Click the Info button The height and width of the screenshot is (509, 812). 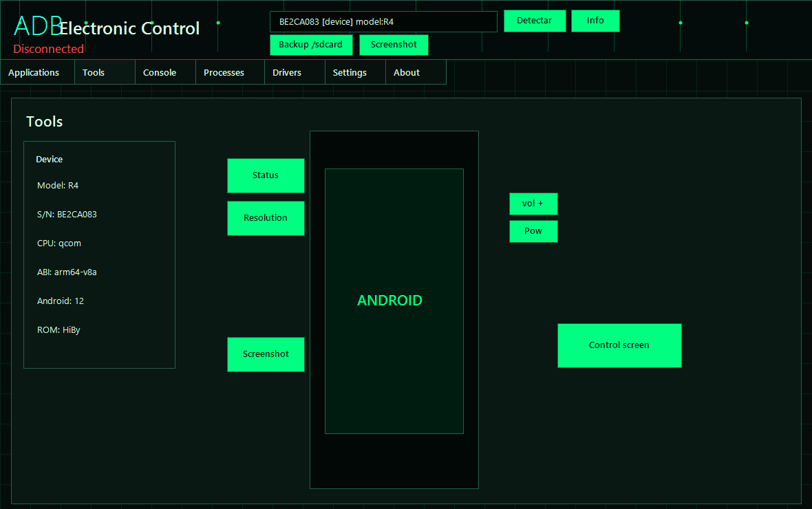[595, 21]
